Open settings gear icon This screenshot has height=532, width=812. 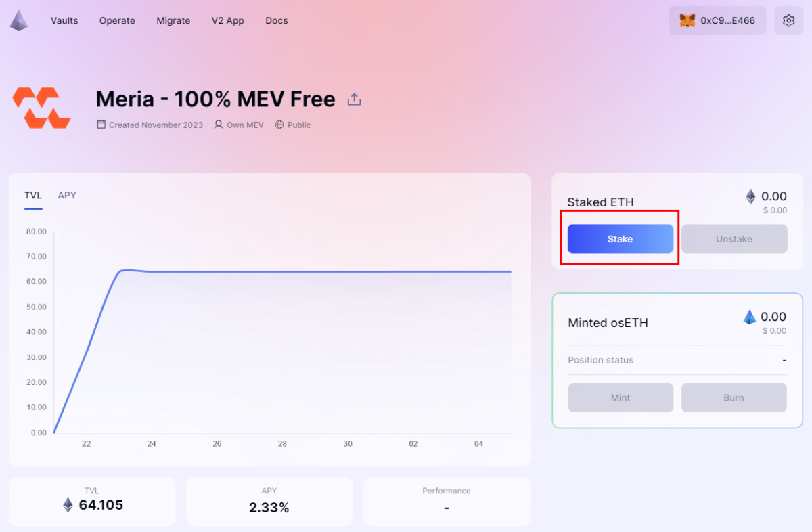(788, 20)
